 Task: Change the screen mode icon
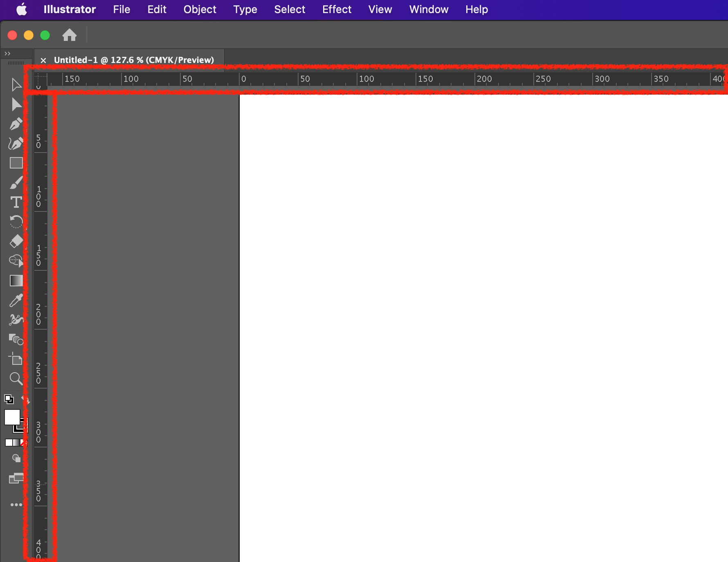click(16, 478)
